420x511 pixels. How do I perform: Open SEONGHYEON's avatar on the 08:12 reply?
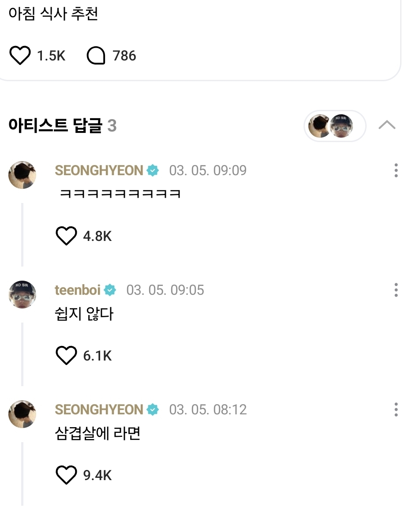coord(22,414)
